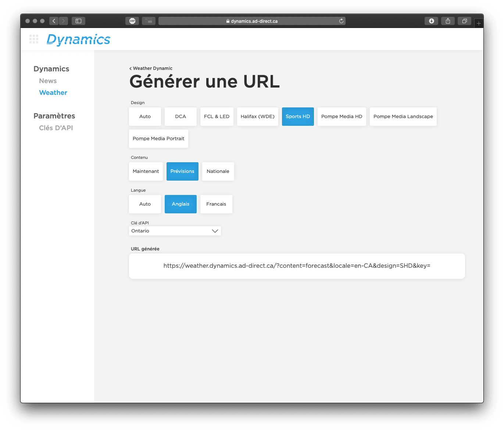Screen dimensions: 504x430
Task: Choose the Halifax (WDE) design
Action: tap(257, 117)
